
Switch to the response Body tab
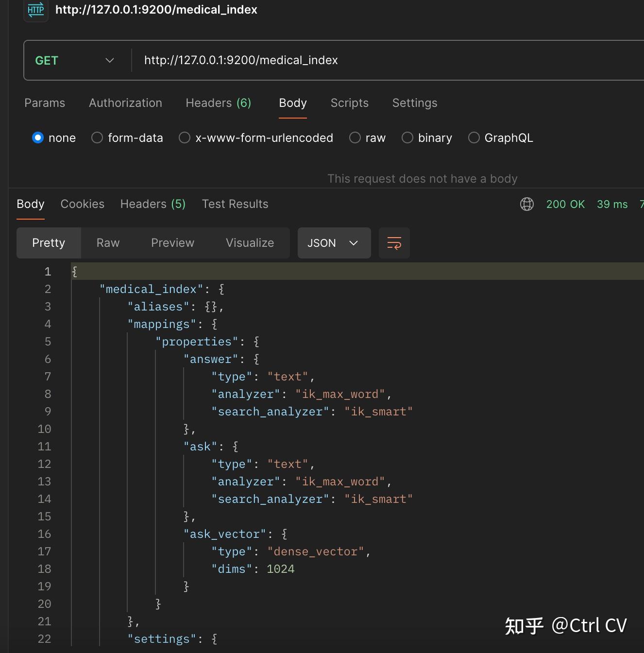(x=31, y=204)
